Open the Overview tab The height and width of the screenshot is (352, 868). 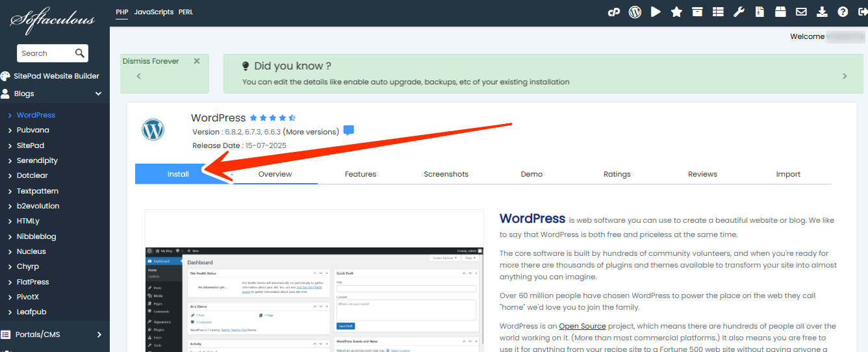tap(275, 174)
